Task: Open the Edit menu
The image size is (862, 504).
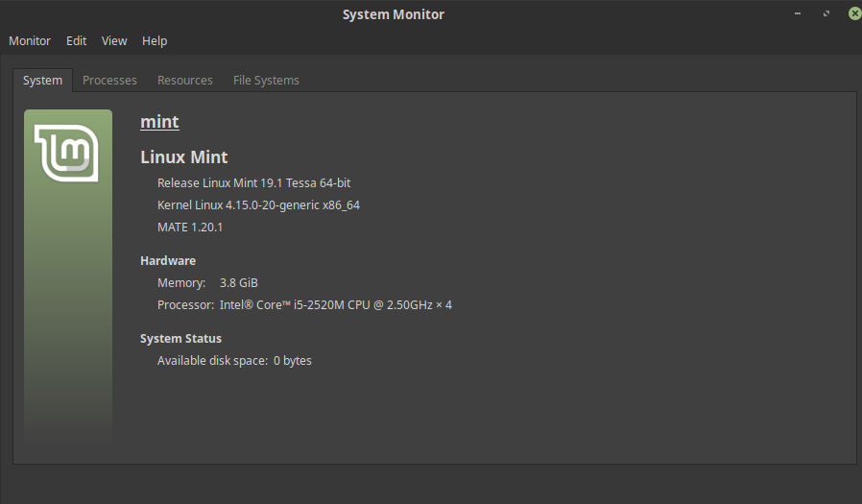Action: 77,40
